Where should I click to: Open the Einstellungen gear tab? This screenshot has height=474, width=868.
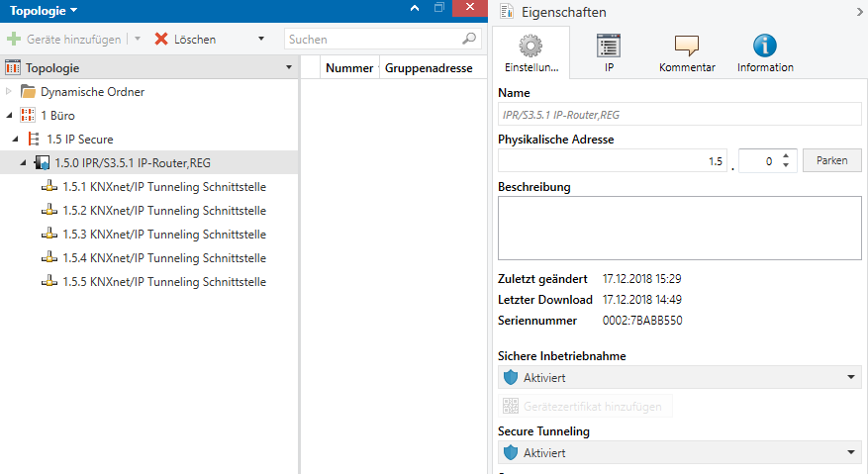point(530,52)
